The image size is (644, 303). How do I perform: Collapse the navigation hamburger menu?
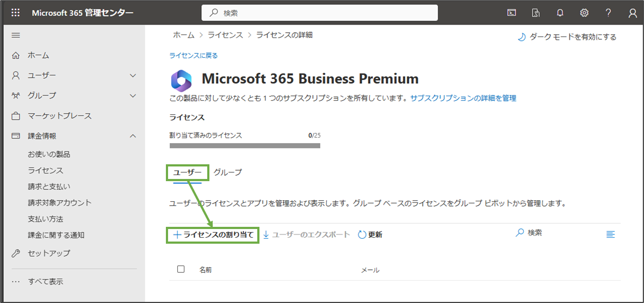coord(16,35)
